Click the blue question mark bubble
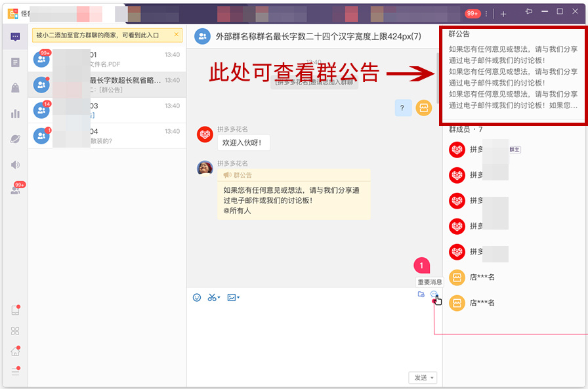588x389 pixels. coord(403,108)
